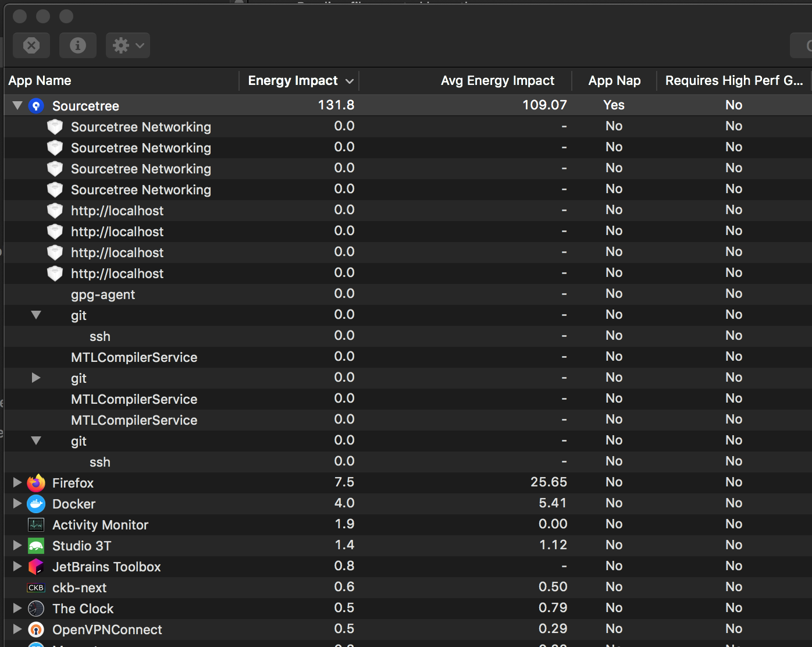812x647 pixels.
Task: Sort by the App Name column header
Action: click(122, 81)
